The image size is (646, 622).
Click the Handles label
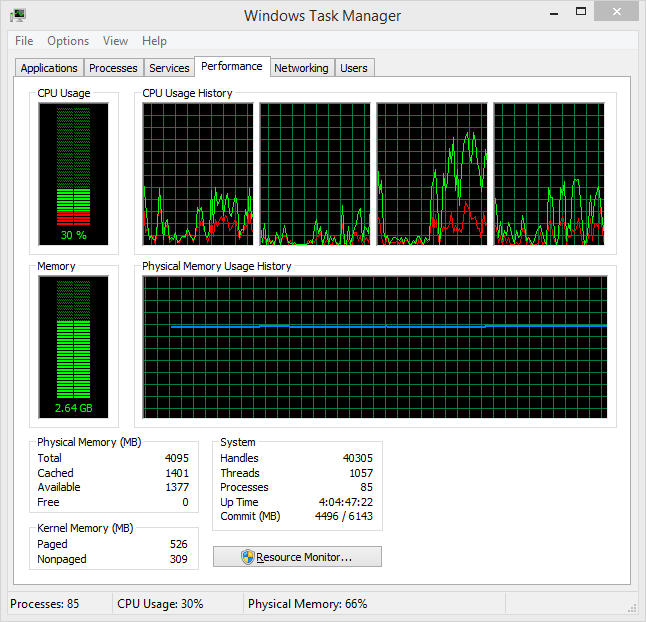click(x=239, y=458)
